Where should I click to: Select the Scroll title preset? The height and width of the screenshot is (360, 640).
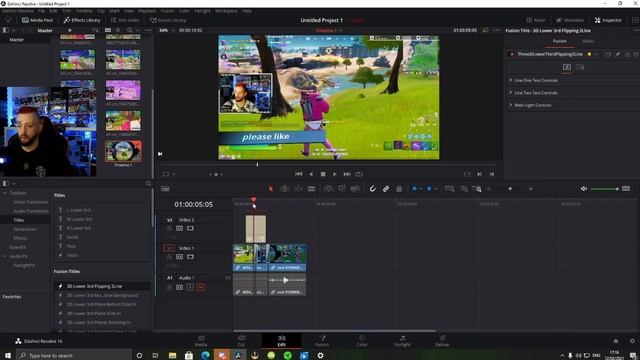pyautogui.click(x=72, y=237)
